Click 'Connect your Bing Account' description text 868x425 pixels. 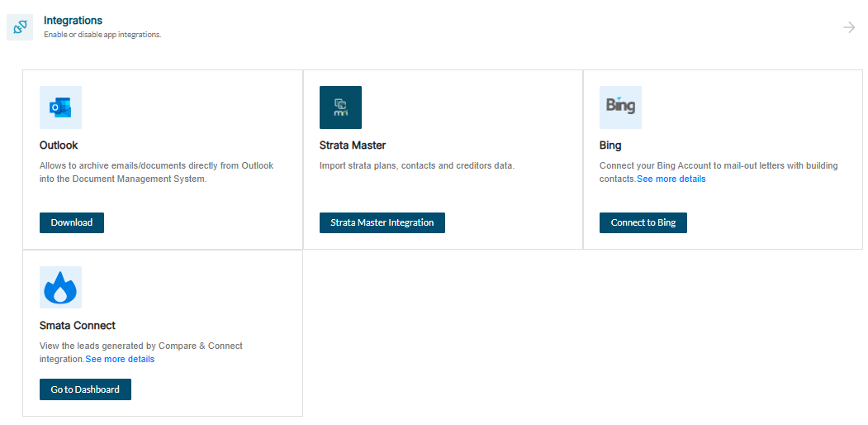719,172
